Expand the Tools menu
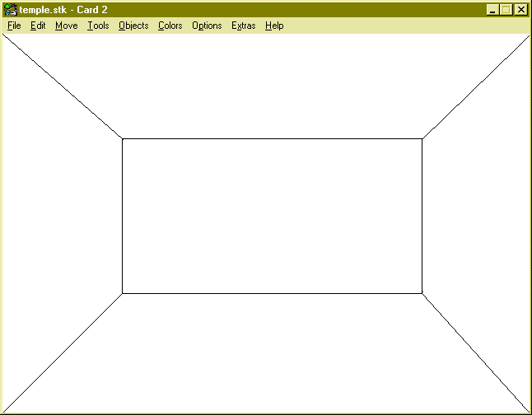 click(x=98, y=26)
